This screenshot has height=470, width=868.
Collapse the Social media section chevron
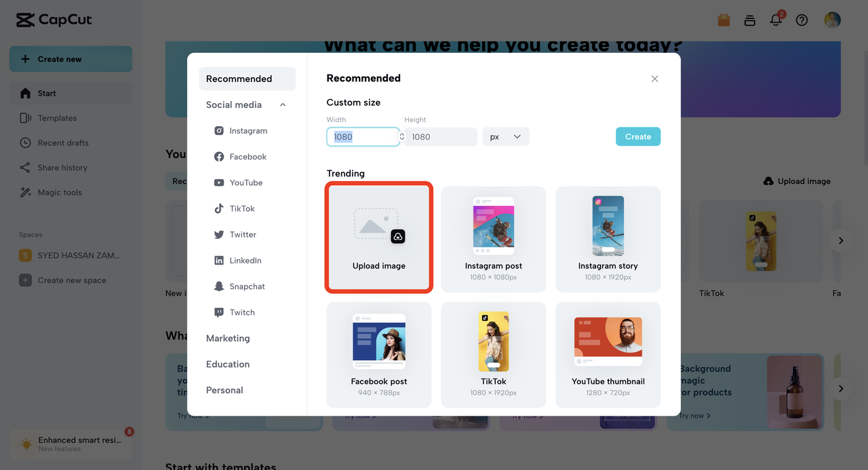(283, 105)
